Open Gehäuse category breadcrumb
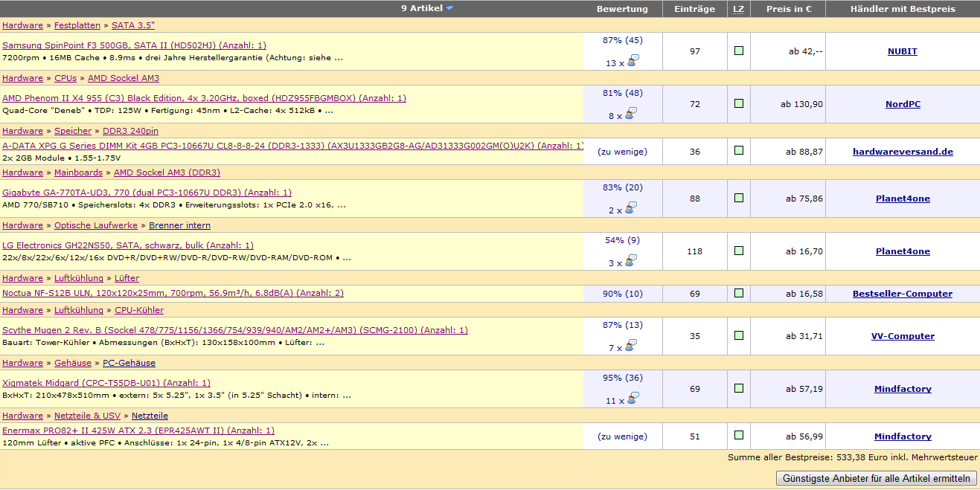Screen dimensions: 980x490 (x=73, y=363)
